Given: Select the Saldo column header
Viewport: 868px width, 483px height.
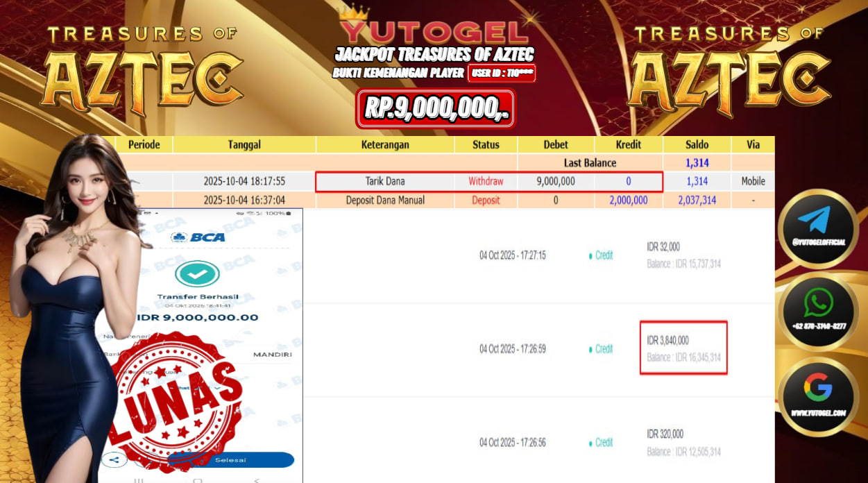Looking at the screenshot, I should pyautogui.click(x=697, y=144).
